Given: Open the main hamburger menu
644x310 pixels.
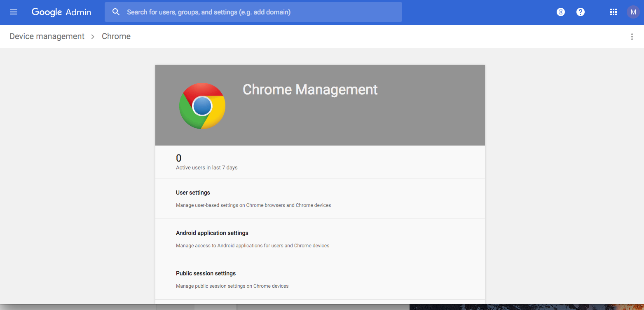Looking at the screenshot, I should coord(14,12).
